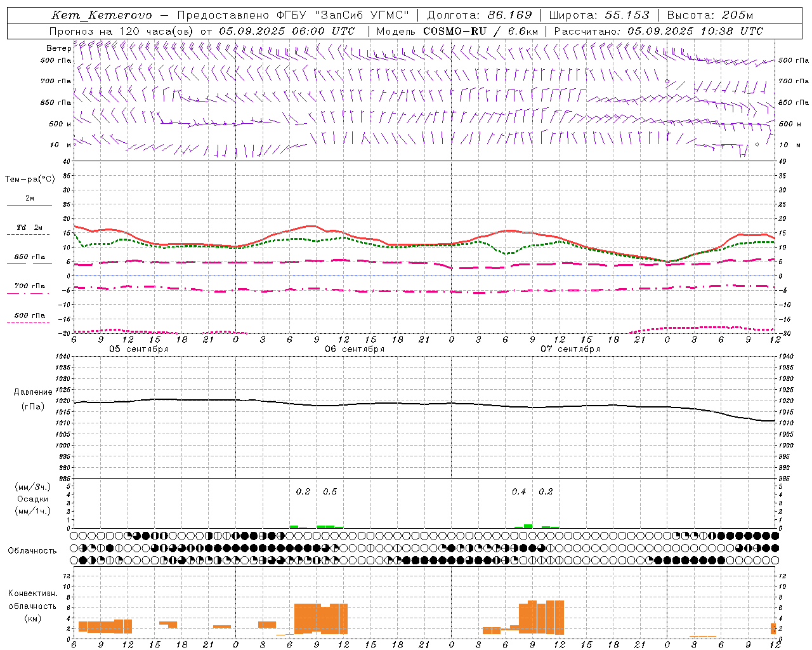Select the date label 06 сентября
The width and height of the screenshot is (812, 650).
pos(355,349)
